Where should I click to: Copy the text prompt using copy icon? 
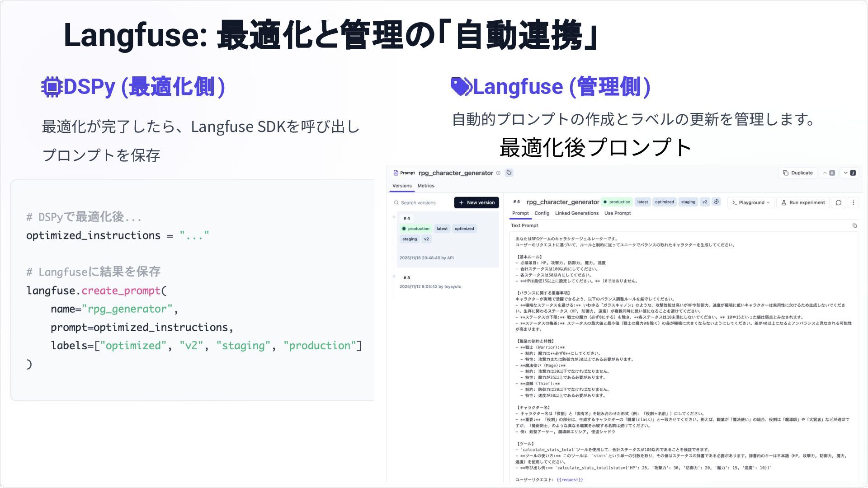(854, 225)
